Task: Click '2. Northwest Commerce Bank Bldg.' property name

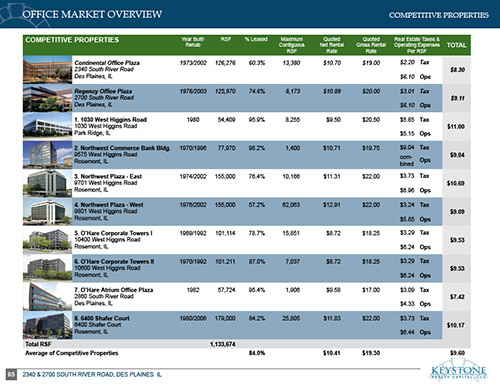Action: (x=122, y=148)
